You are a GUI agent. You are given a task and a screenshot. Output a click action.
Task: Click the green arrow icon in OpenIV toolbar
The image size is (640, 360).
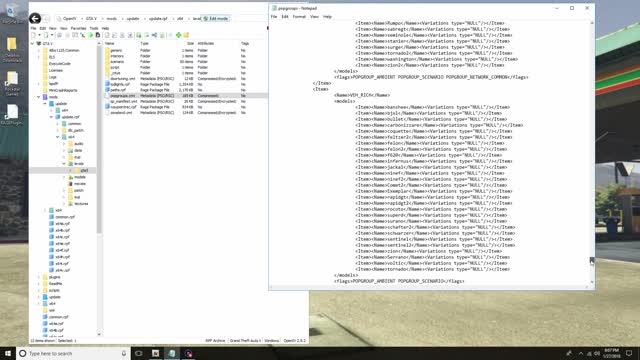point(91,35)
